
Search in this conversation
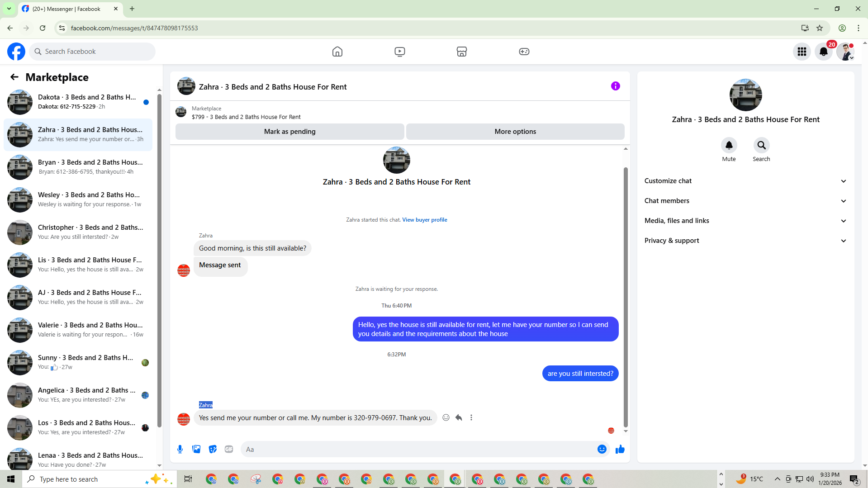[762, 145]
